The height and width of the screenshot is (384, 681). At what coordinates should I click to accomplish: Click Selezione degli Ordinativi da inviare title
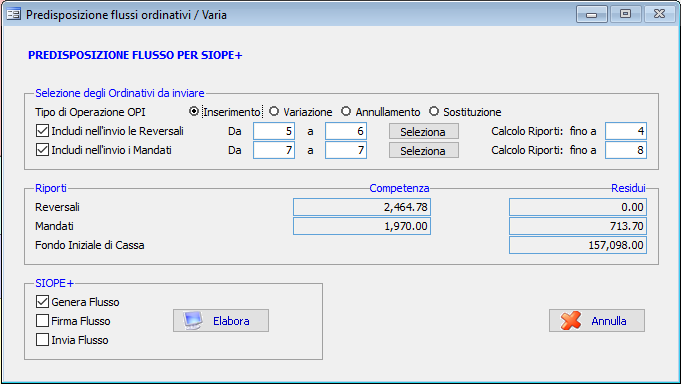pos(119,93)
